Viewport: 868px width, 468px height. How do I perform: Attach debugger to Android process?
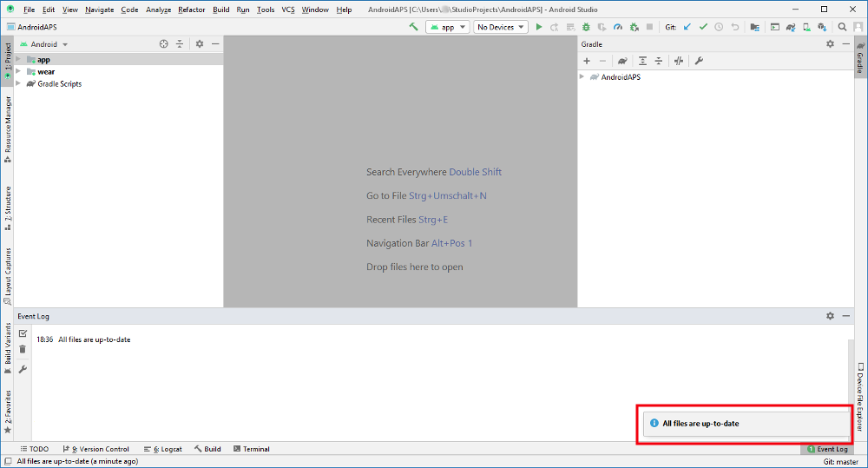tap(635, 27)
